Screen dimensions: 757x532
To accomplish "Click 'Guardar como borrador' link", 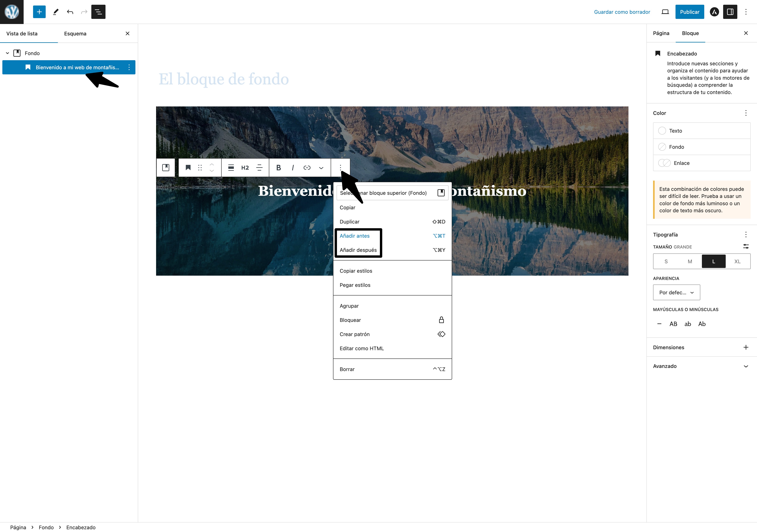I will pos(622,12).
